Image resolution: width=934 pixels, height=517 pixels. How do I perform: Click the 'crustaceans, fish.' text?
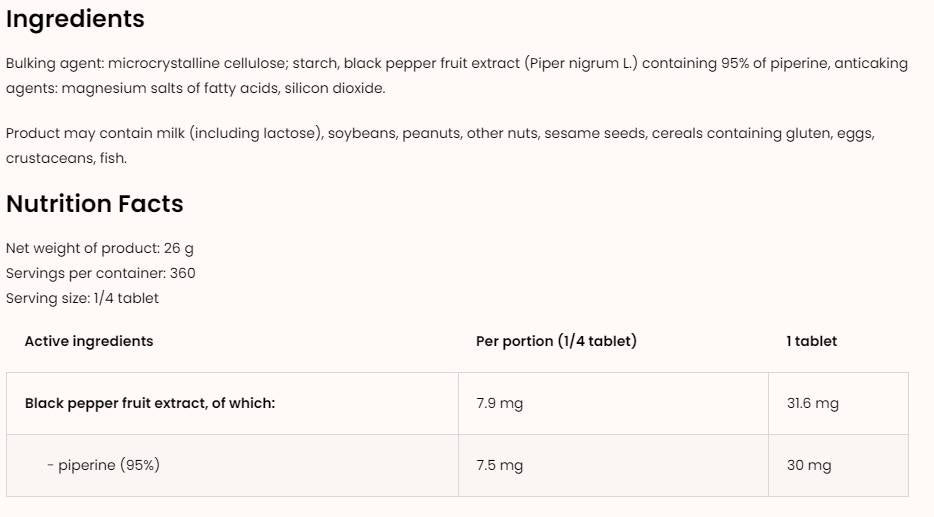[66, 158]
